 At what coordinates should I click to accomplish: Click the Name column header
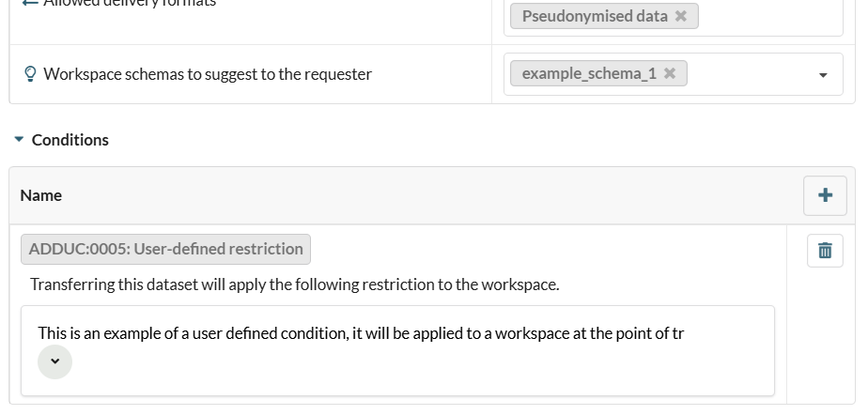(40, 195)
